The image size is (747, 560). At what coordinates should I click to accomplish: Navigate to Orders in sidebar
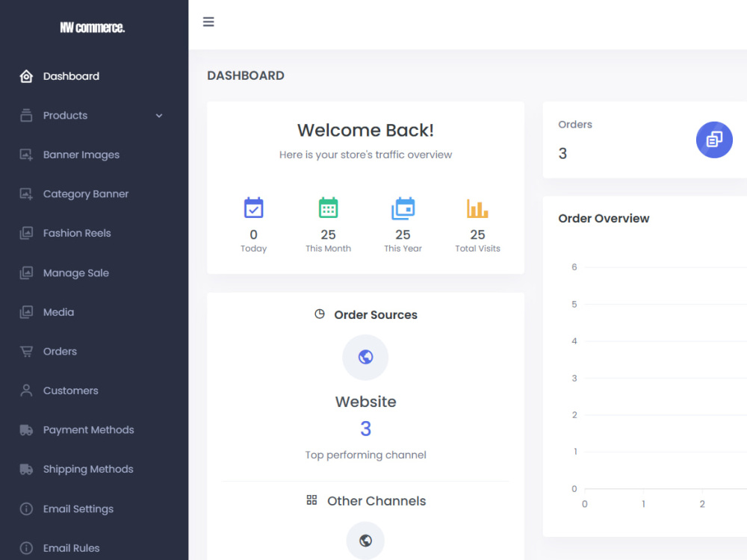60,352
